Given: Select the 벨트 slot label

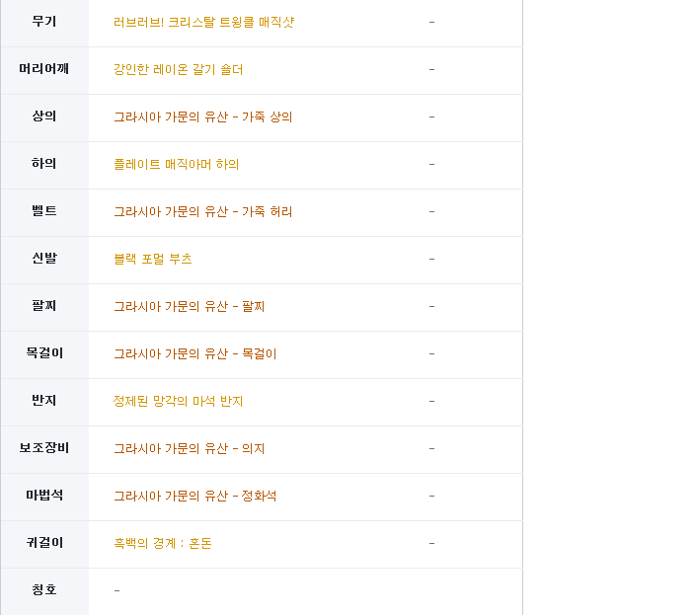Looking at the screenshot, I should pyautogui.click(x=44, y=211).
